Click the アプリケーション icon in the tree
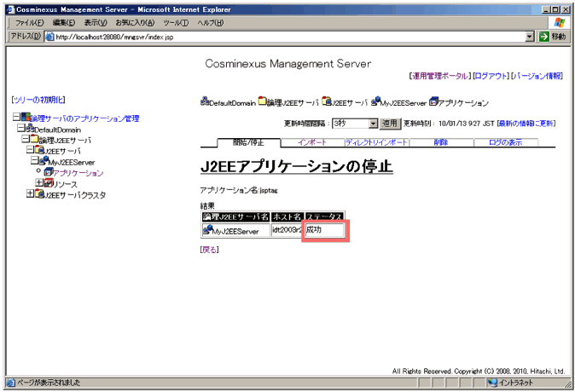Viewport: 575px width, 392px height. point(49,171)
